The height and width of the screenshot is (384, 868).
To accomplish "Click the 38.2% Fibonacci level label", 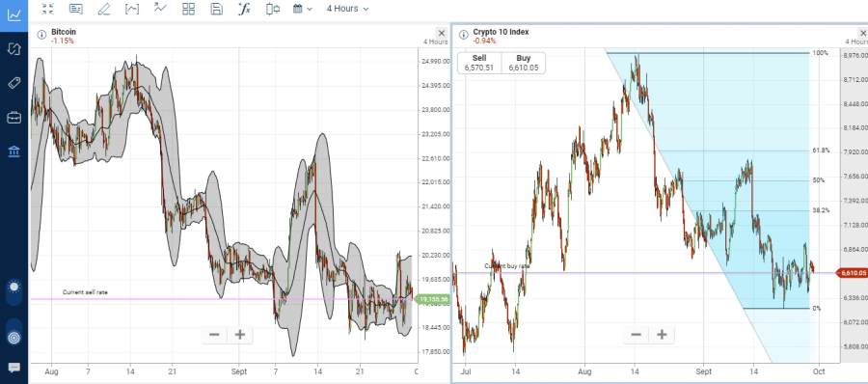I will tap(821, 210).
